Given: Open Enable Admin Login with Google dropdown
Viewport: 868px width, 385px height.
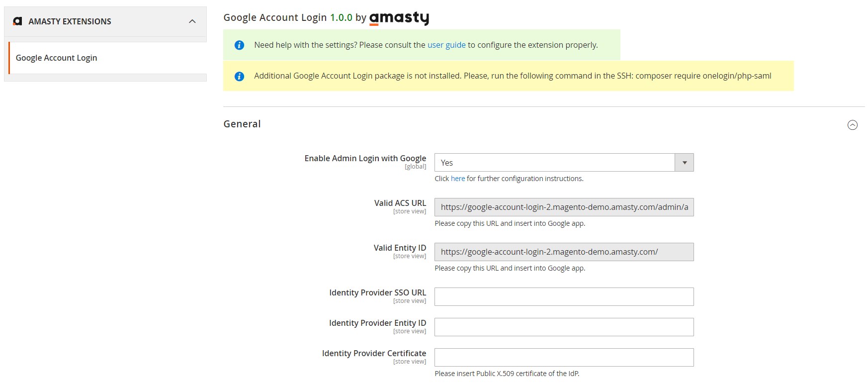Looking at the screenshot, I should (564, 163).
